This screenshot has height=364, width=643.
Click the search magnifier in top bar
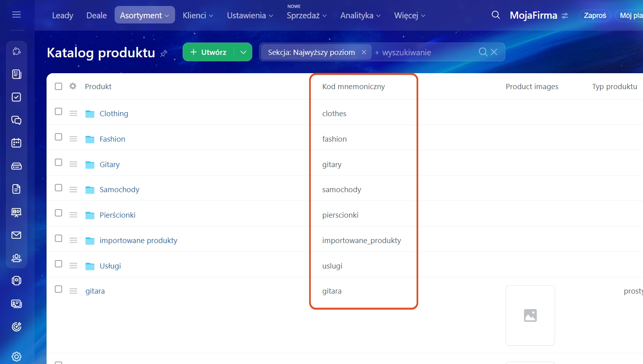point(495,15)
